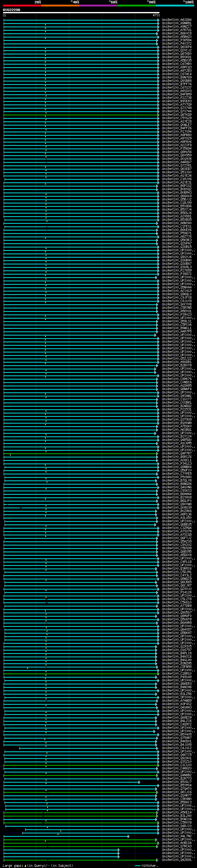Open hit UniRef100_A7R7U1
Viewport: 197px width, 868px height.
[177, 30]
